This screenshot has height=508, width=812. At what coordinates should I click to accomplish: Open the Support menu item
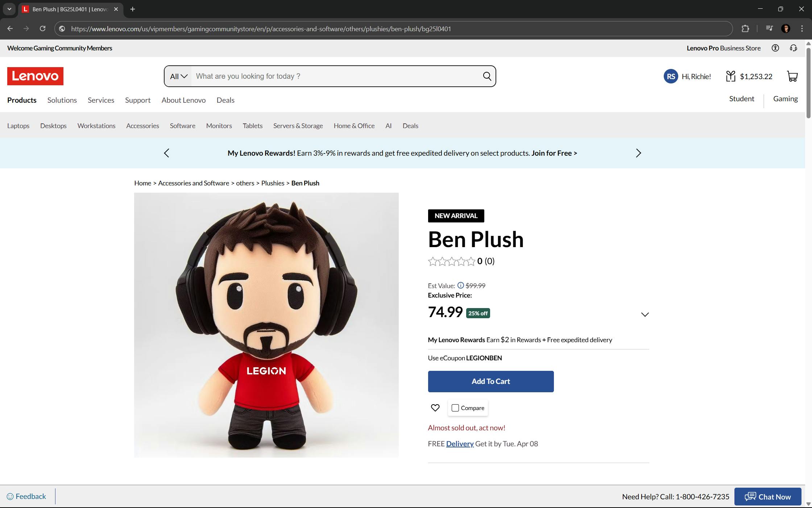[138, 100]
